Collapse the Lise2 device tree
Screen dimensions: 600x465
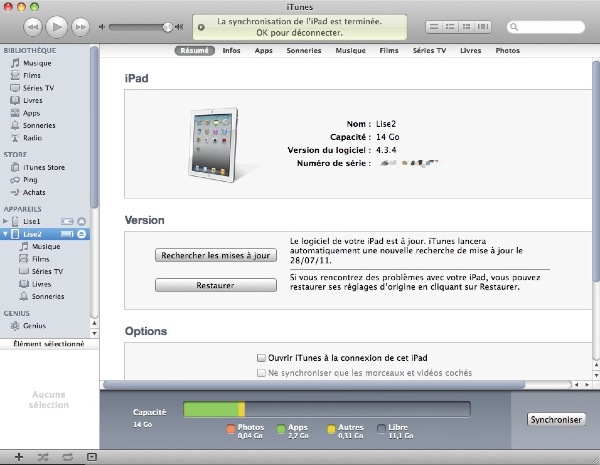tap(6, 233)
